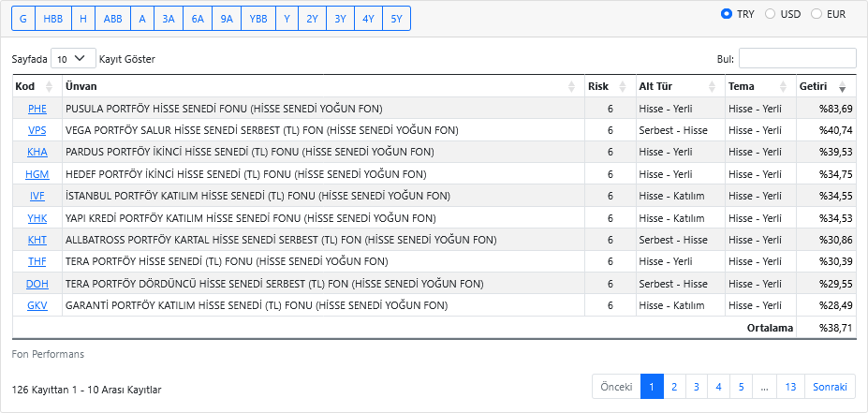Select the 5Y period button

(396, 19)
